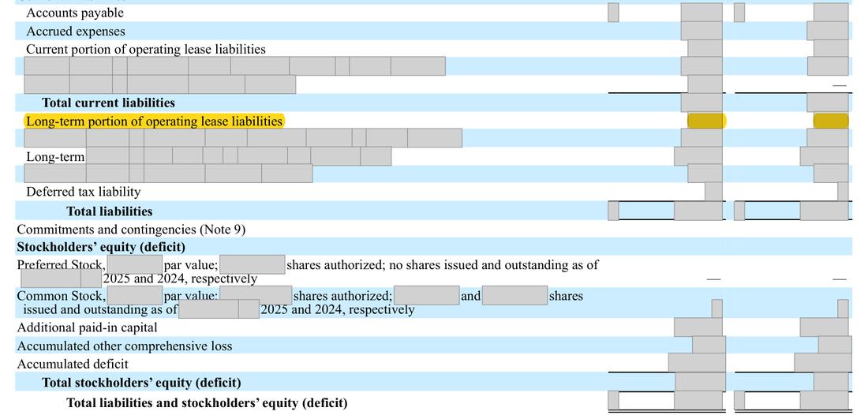The height and width of the screenshot is (415, 868).
Task: Click 'Total stockholders' equity (deficit)' label
Action: point(142,383)
